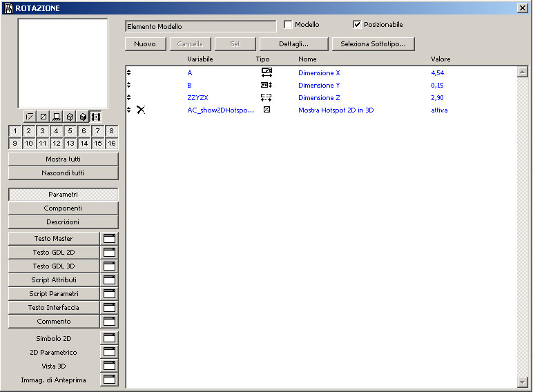Open Vista 3D window icon

109,366
